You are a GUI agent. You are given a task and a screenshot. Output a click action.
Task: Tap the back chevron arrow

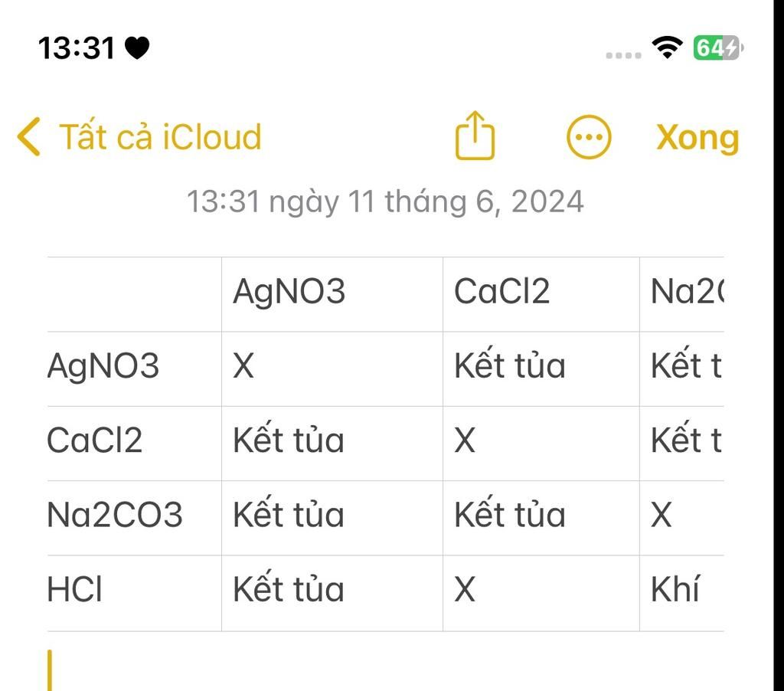pyautogui.click(x=28, y=138)
